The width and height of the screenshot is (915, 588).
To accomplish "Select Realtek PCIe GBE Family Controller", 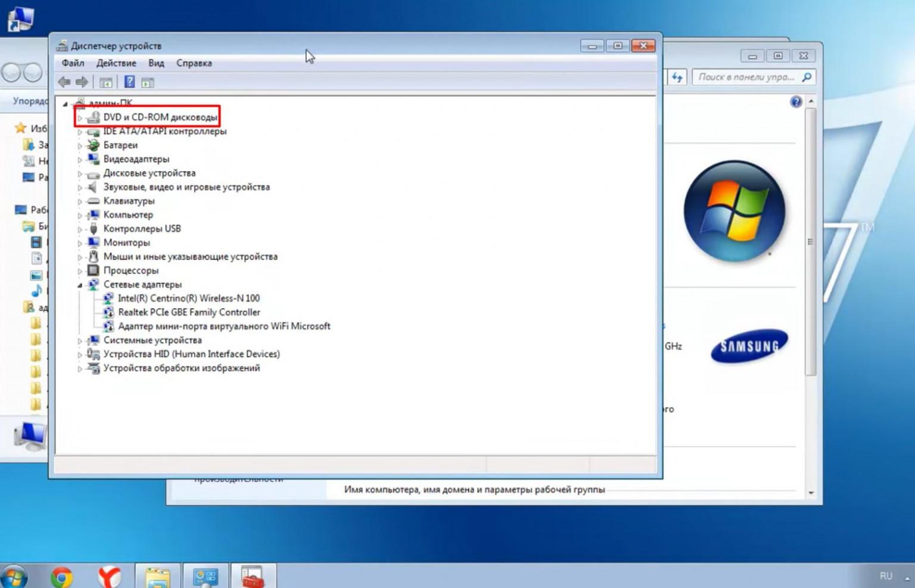I will [x=189, y=312].
